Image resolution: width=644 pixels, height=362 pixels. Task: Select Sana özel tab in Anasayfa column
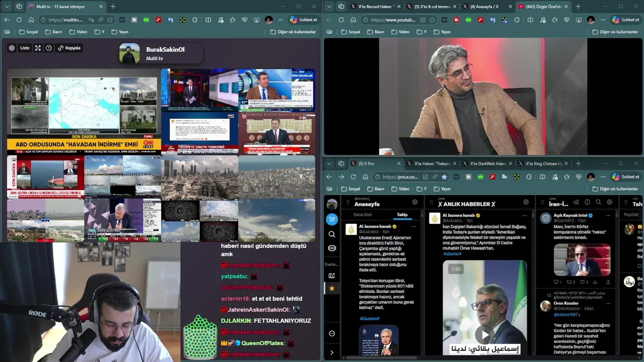point(362,215)
